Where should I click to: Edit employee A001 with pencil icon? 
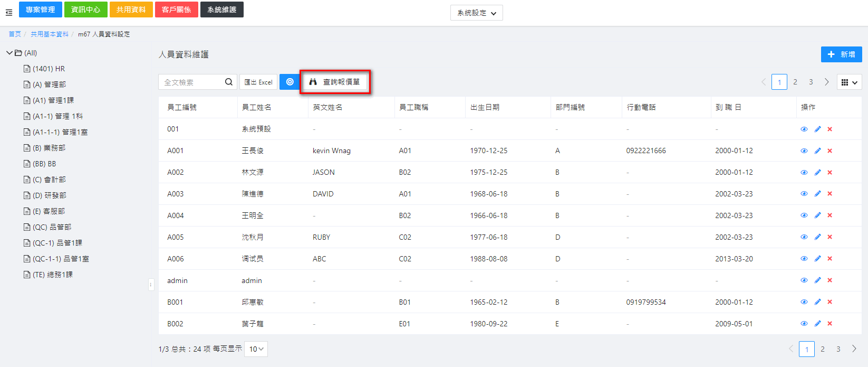817,150
